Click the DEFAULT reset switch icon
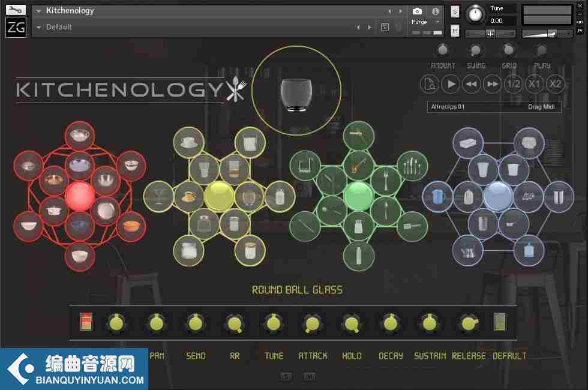Viewport: 588px width, 390px height. pos(500,322)
